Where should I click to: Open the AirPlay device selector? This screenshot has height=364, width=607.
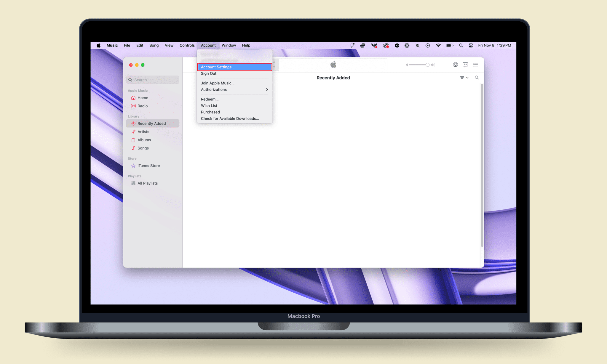click(456, 65)
